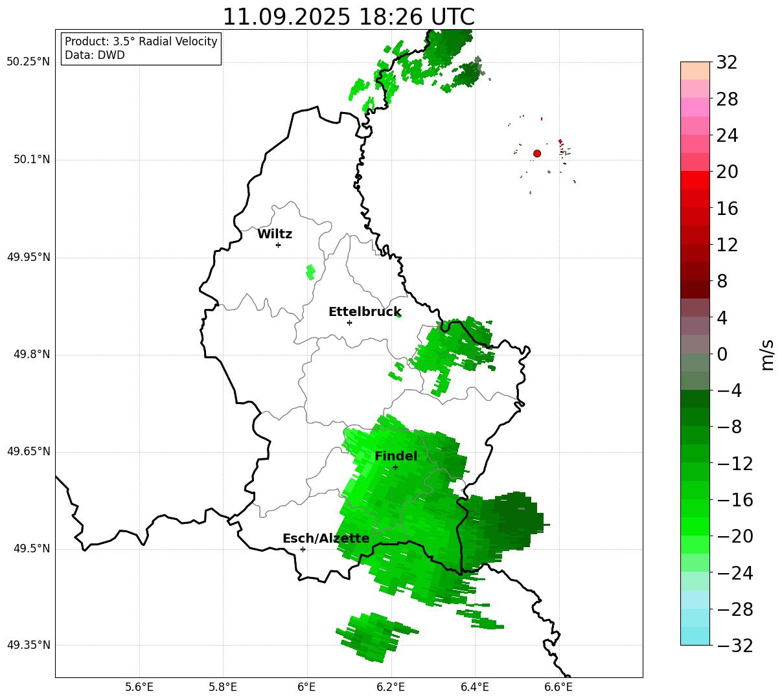Image resolution: width=782 pixels, height=700 pixels.
Task: Click the 6.6°E longitude label
Action: 559,688
